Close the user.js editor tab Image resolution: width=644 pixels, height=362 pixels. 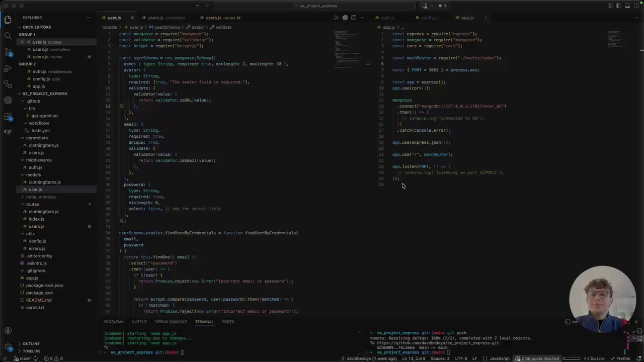click(x=132, y=18)
